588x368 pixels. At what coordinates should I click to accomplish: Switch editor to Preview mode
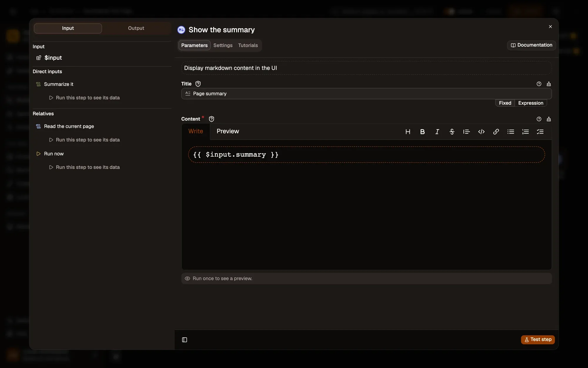coord(228,131)
